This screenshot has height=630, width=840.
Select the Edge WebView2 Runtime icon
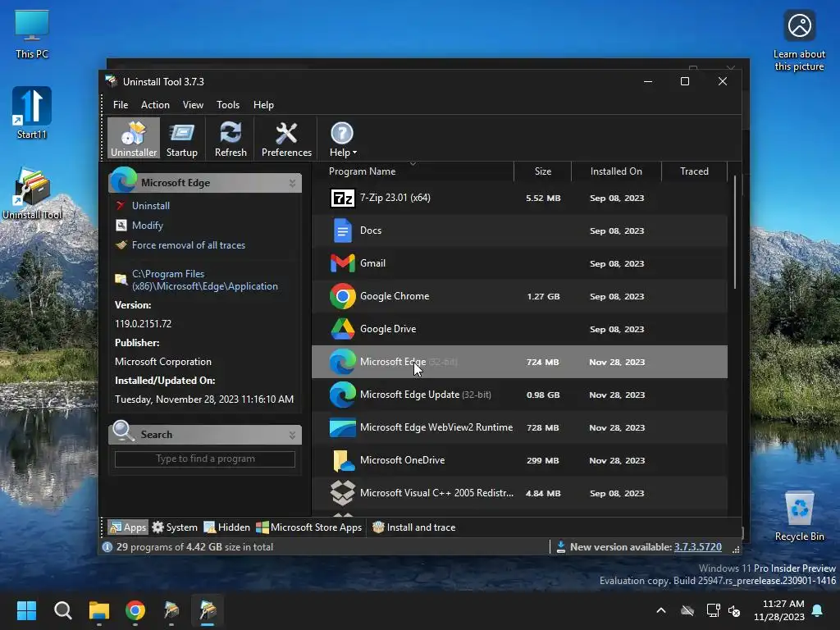pyautogui.click(x=342, y=427)
